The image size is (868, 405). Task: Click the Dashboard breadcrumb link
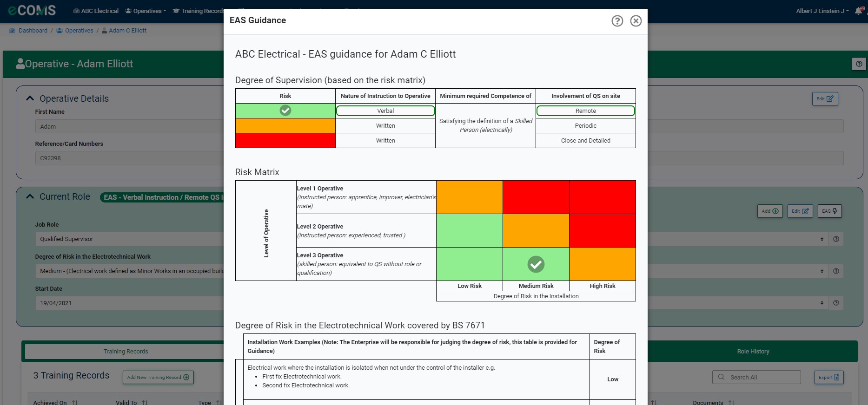pyautogui.click(x=33, y=31)
